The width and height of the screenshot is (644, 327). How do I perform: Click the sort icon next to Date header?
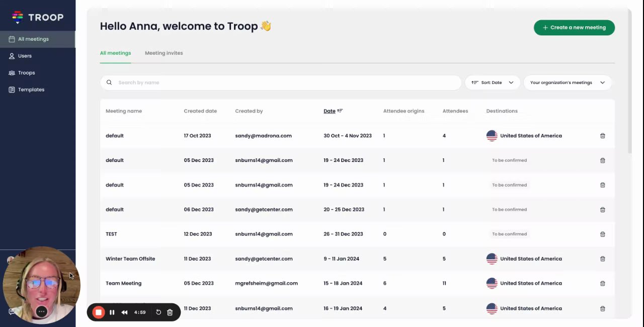pyautogui.click(x=340, y=111)
